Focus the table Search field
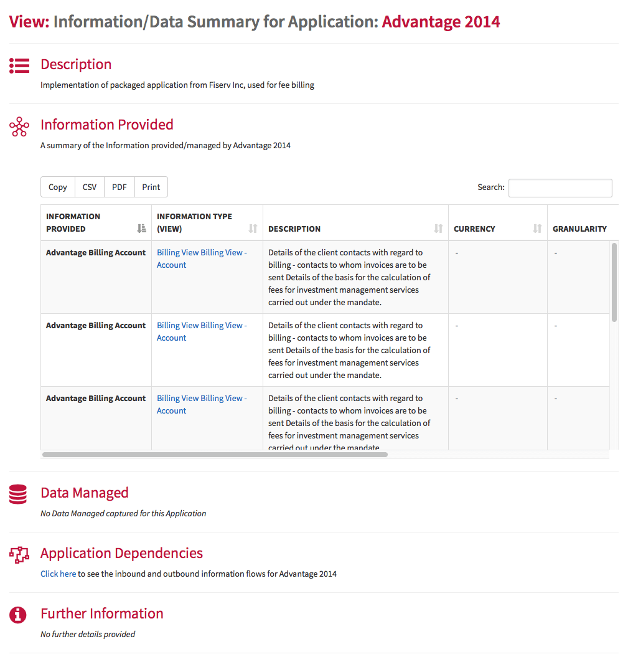Viewport: 628px width, 672px height. (560, 187)
